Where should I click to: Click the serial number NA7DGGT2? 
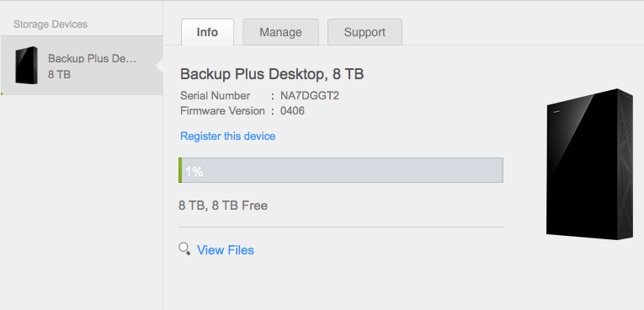click(310, 96)
